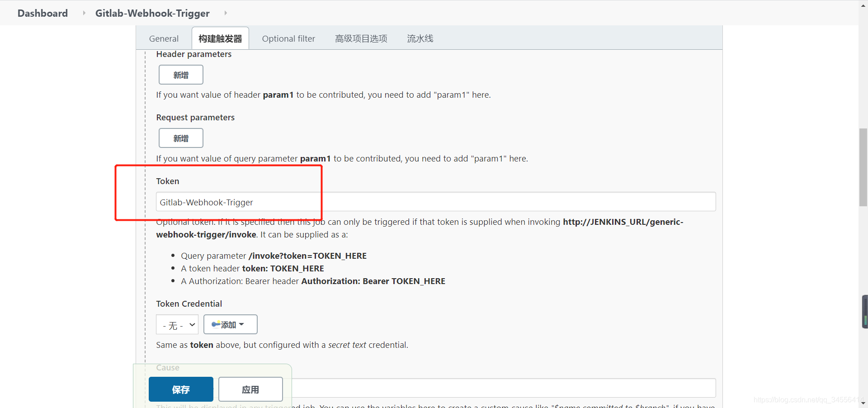Switch to the Optional filter tab
This screenshot has width=868, height=408.
click(x=288, y=38)
